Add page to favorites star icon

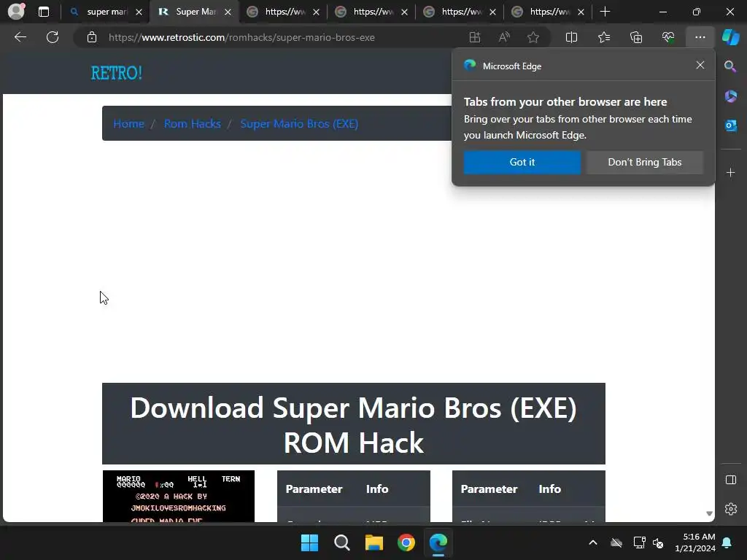coord(533,37)
